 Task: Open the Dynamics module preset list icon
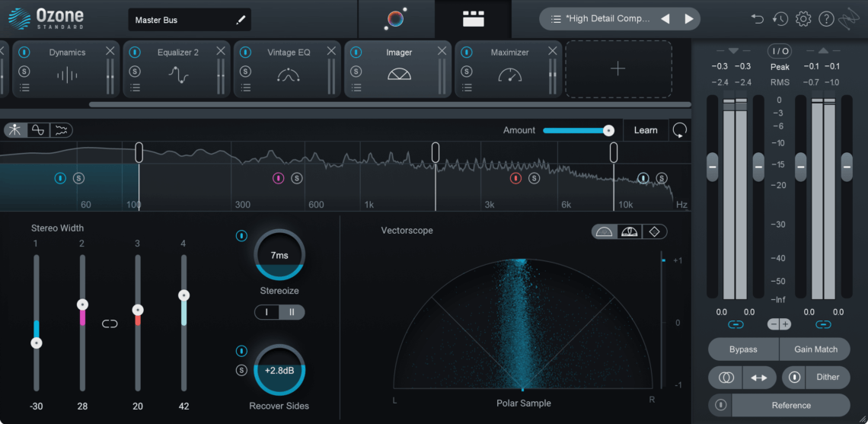[x=24, y=87]
